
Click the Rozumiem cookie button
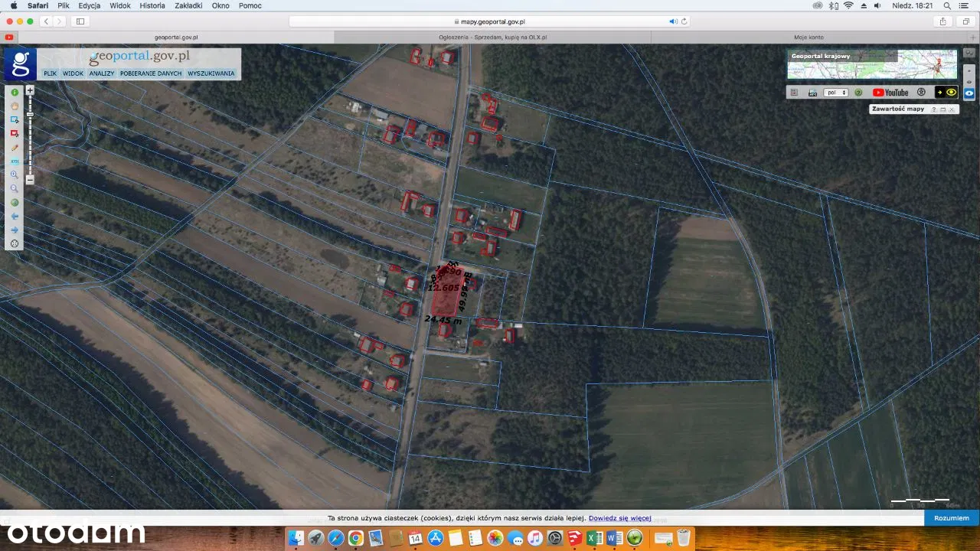(x=952, y=518)
